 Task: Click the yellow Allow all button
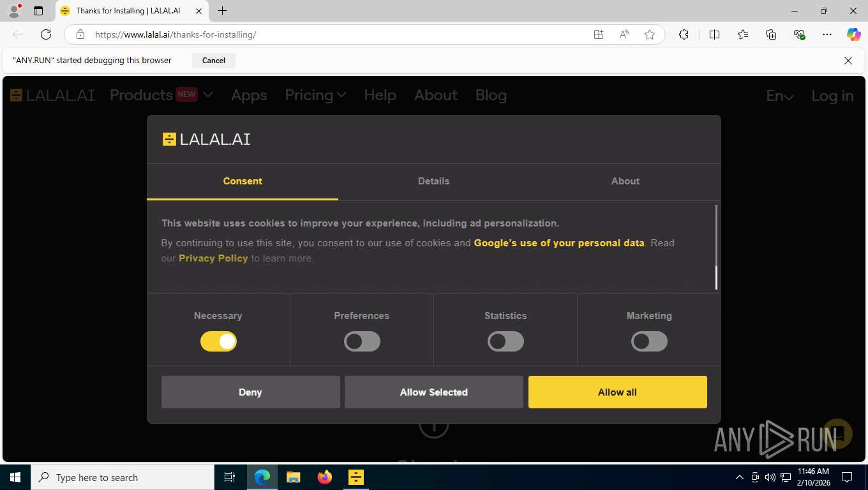(618, 392)
